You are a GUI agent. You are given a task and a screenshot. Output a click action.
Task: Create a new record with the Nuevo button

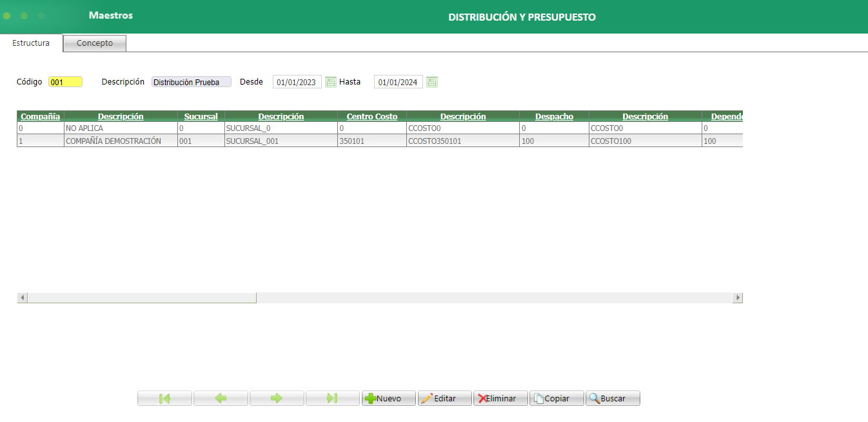point(388,398)
